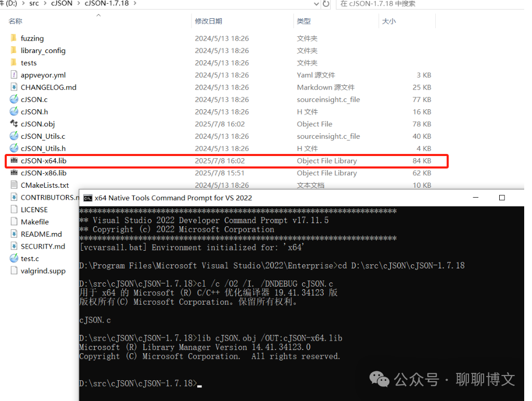Navigate to src in the breadcrumb
Screen dimensions: 532x401
tap(34, 4)
